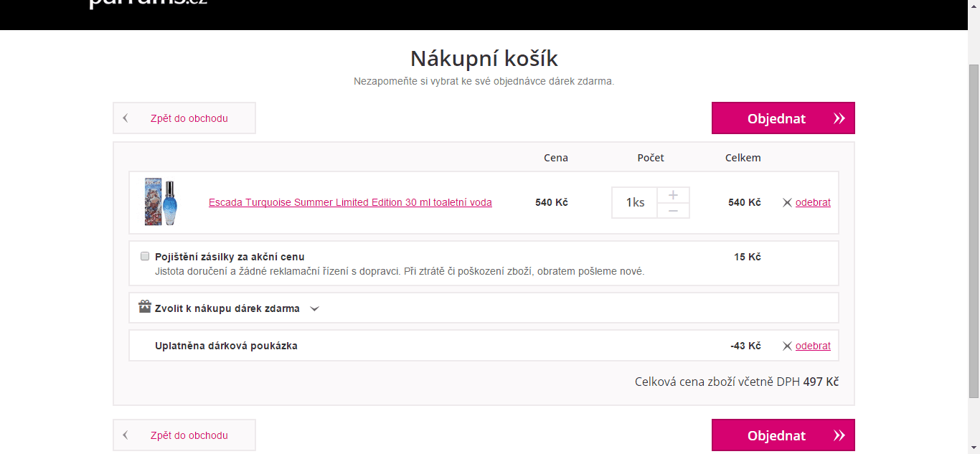The image size is (980, 454).
Task: Expand the Zvolit k nákupu dárek zdarma label
Action: [x=227, y=308]
